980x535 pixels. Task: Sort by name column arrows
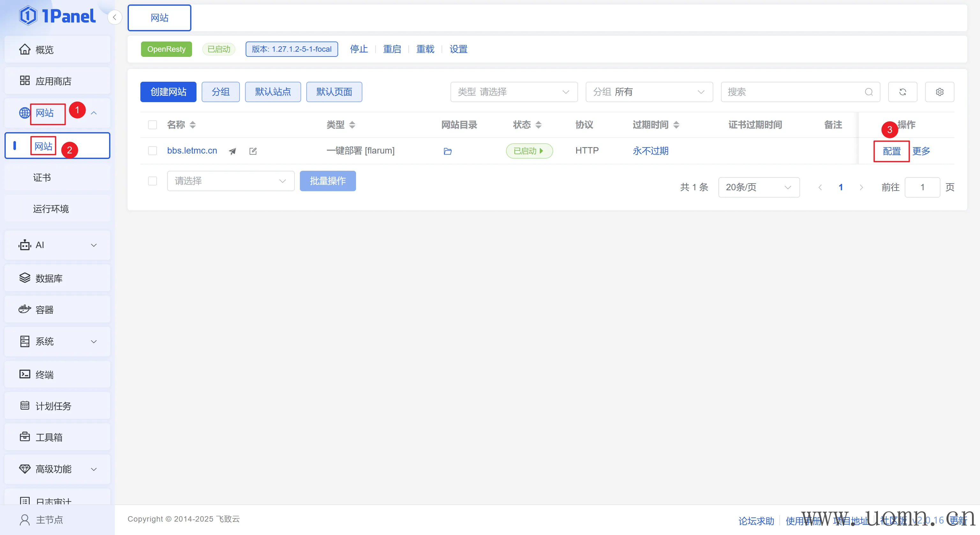point(192,124)
